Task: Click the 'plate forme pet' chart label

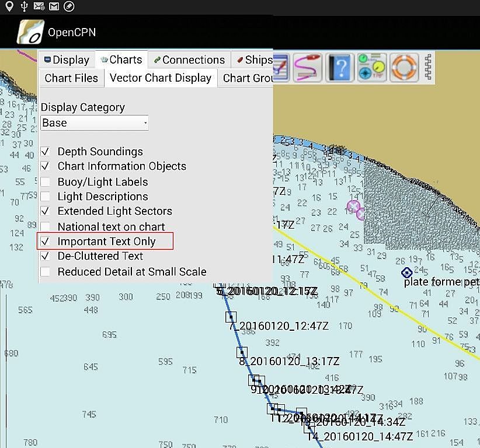Action: point(441,282)
